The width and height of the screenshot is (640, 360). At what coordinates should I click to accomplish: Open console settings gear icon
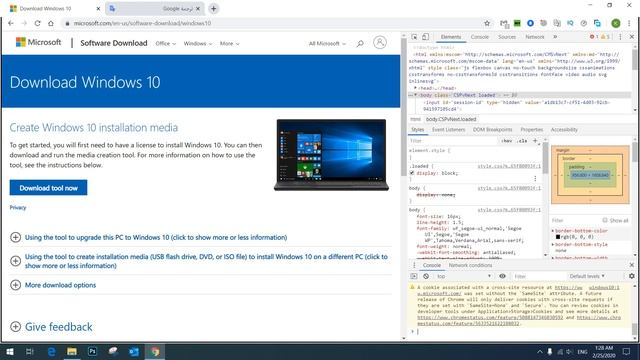point(632,276)
